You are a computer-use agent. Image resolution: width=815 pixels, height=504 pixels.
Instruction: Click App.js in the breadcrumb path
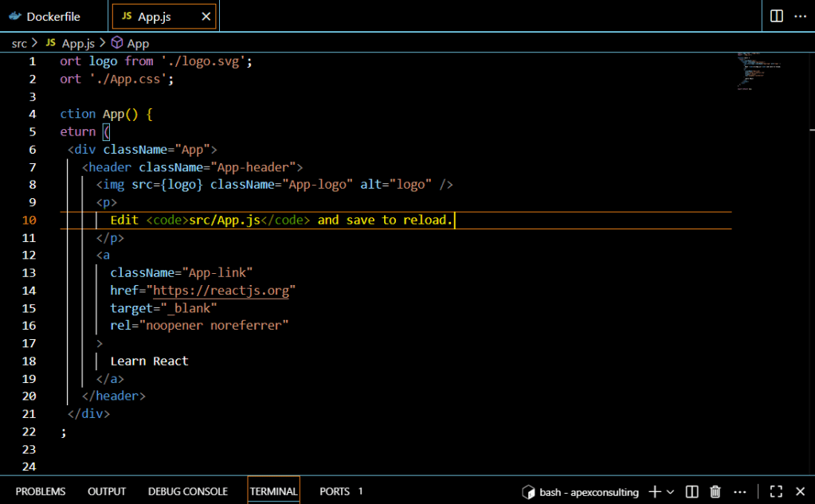coord(77,44)
